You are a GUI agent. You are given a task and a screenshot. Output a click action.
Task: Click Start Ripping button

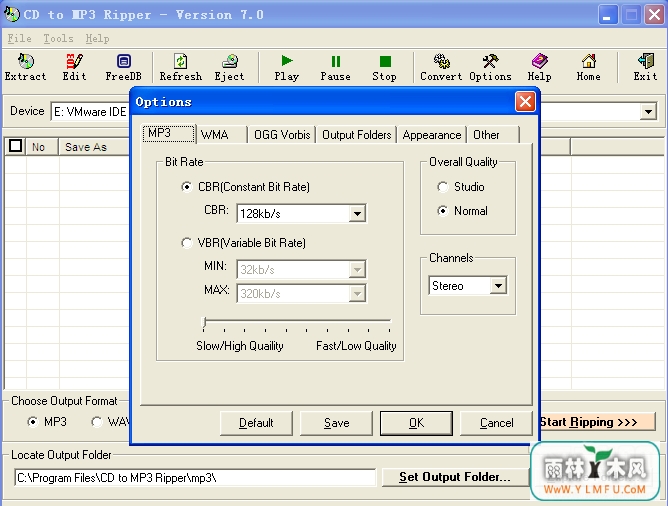pos(598,422)
